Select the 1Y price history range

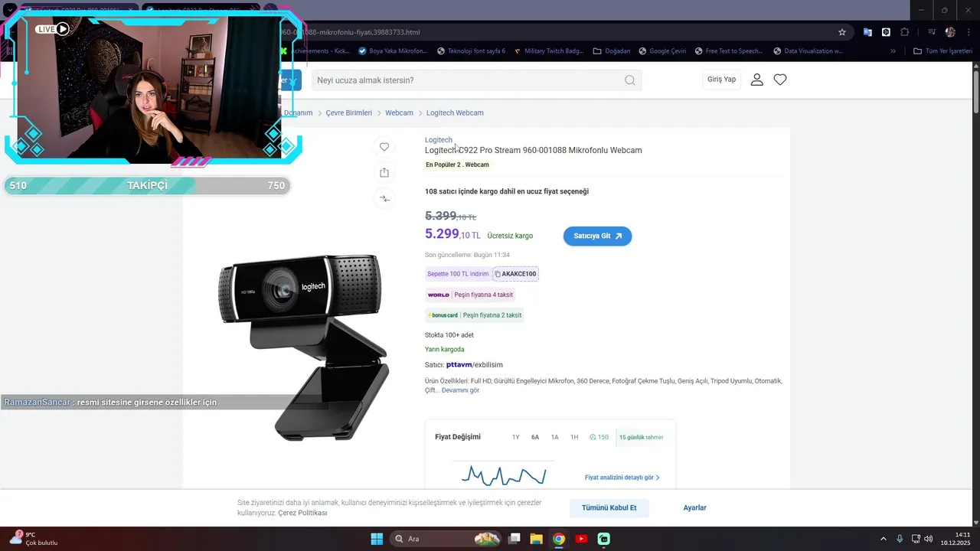(x=516, y=437)
